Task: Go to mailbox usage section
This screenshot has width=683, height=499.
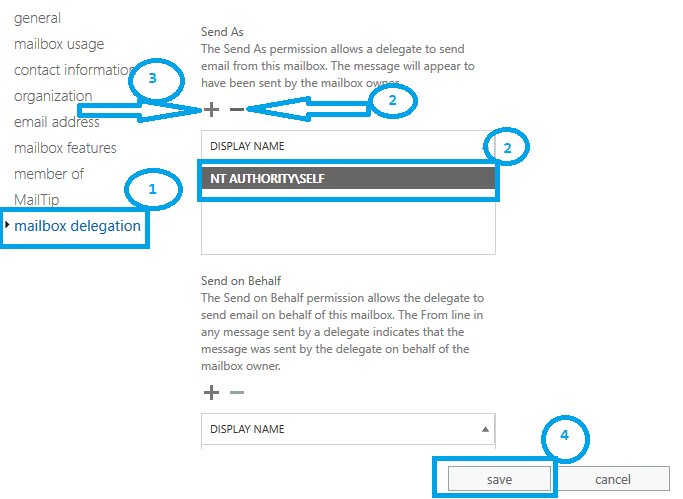Action: 59,44
